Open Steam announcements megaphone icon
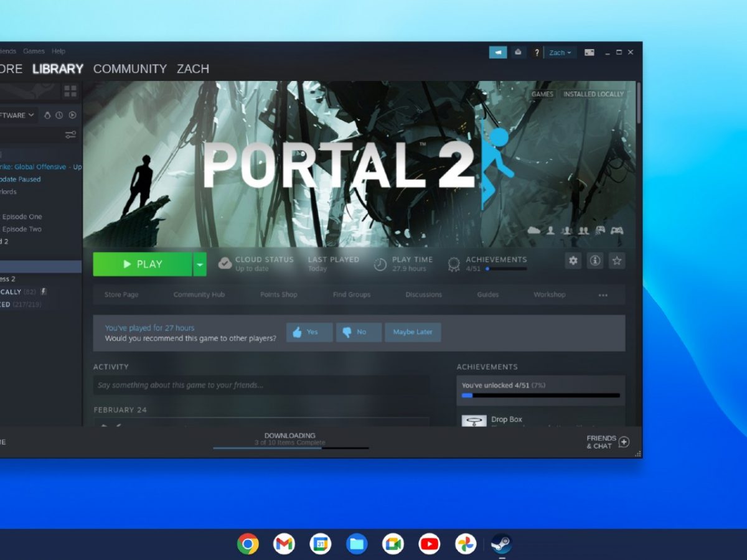Image resolution: width=747 pixels, height=560 pixels. click(498, 52)
